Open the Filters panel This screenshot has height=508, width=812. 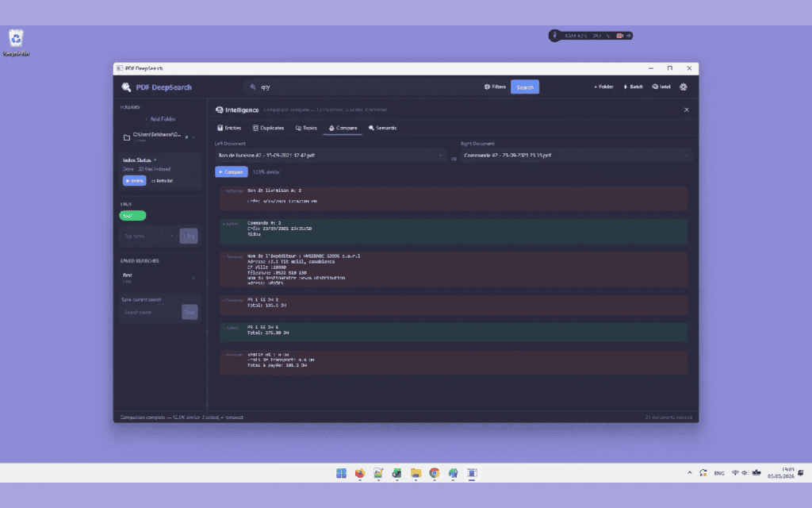point(495,87)
